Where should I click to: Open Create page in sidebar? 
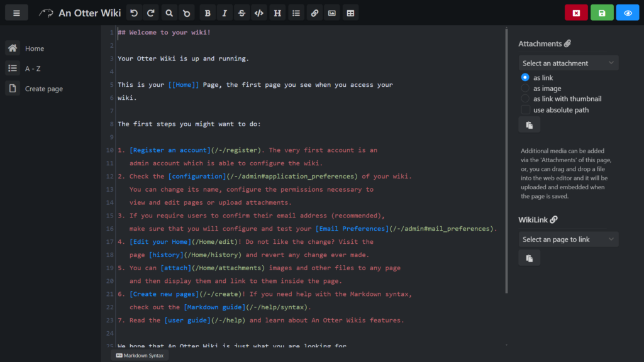coord(44,89)
